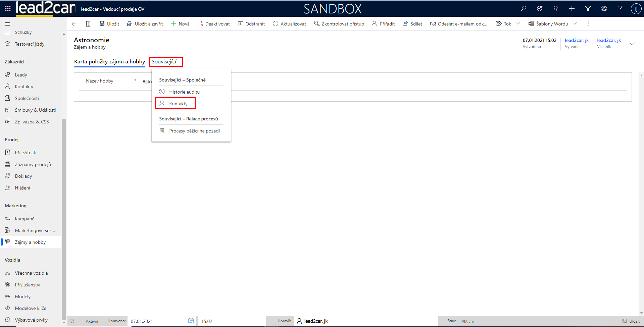The image size is (644, 327).
Task: Expand the Tok dropdown arrow
Action: pos(518,24)
